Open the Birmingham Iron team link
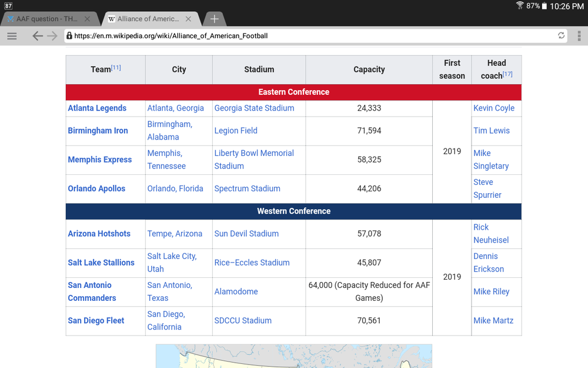The image size is (588, 368). [x=98, y=131]
